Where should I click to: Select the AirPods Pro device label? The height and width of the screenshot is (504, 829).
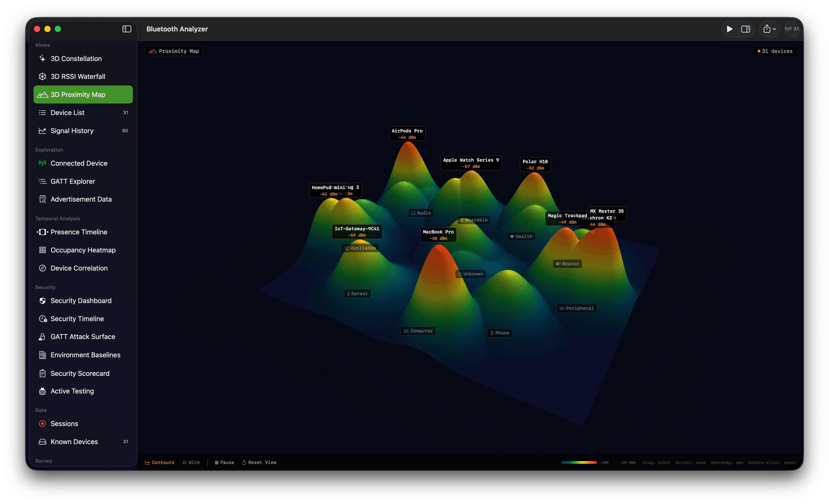[407, 134]
